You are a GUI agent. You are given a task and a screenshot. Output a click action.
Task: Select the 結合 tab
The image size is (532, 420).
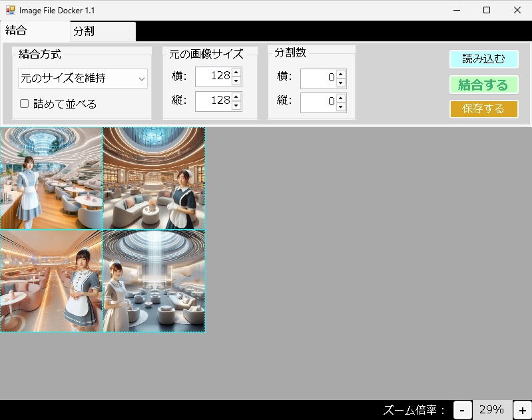coord(35,31)
